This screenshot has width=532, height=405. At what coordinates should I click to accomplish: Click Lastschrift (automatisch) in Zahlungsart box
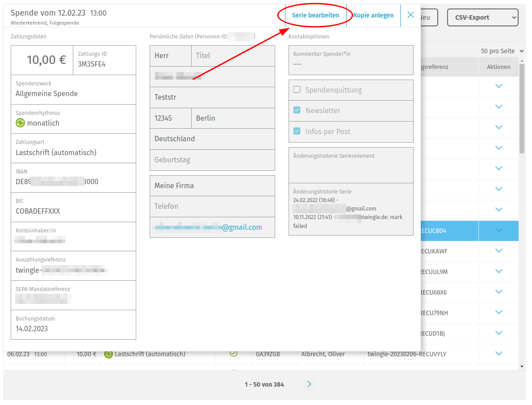[x=56, y=153]
